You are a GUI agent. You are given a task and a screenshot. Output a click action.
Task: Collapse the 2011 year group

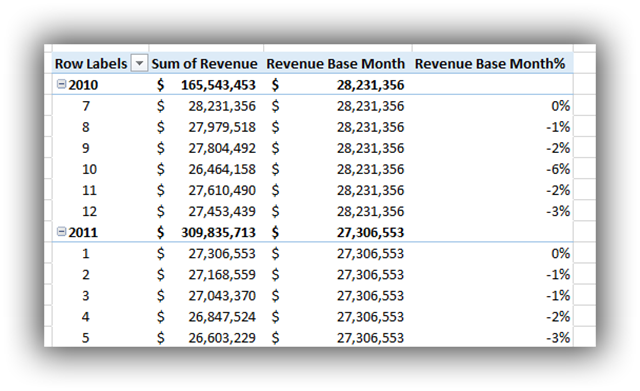(x=61, y=232)
